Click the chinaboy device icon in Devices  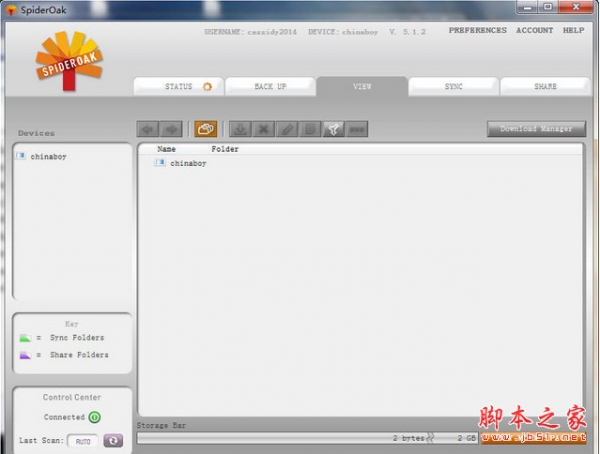pos(21,156)
